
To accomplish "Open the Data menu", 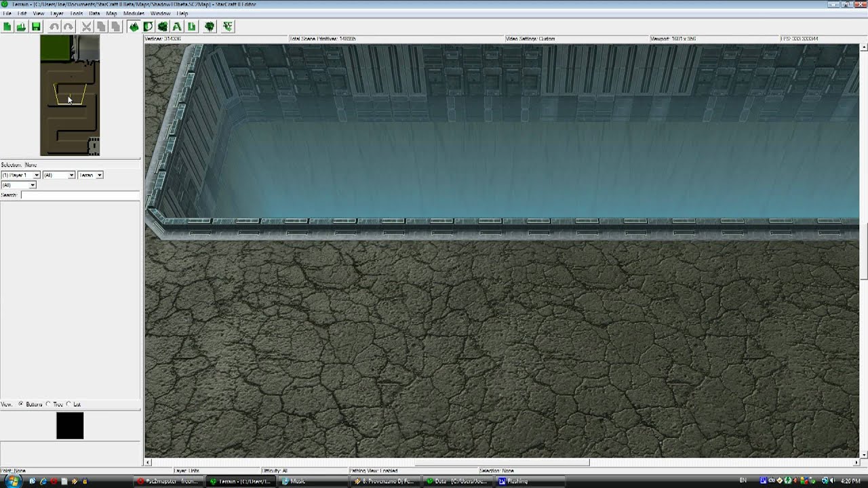I will tap(95, 13).
